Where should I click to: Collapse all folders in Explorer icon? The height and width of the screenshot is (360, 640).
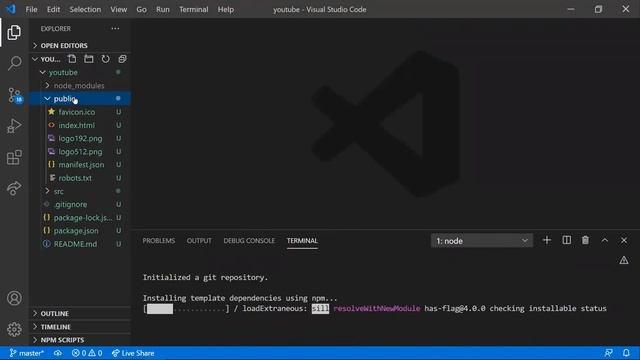[122, 59]
